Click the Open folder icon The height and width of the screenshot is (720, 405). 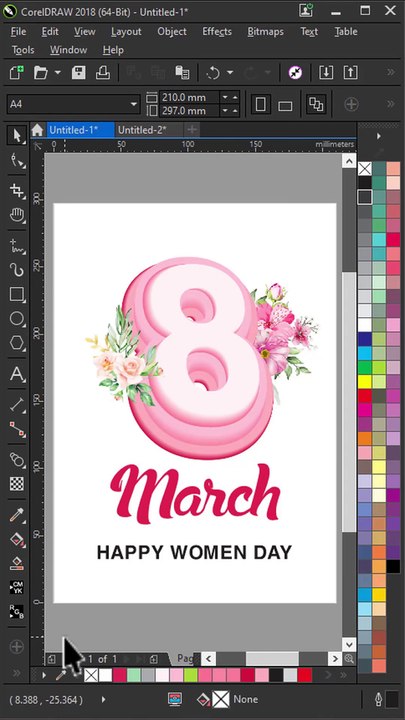coord(40,73)
